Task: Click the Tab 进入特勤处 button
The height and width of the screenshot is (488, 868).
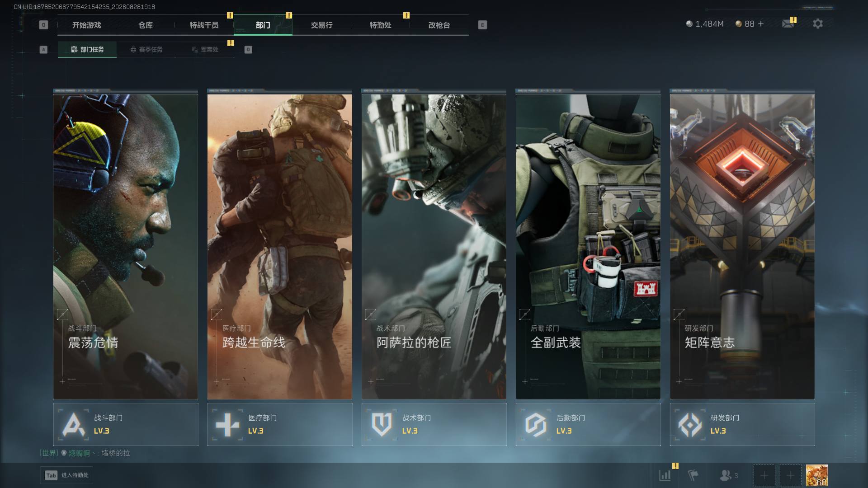Action: click(x=66, y=475)
